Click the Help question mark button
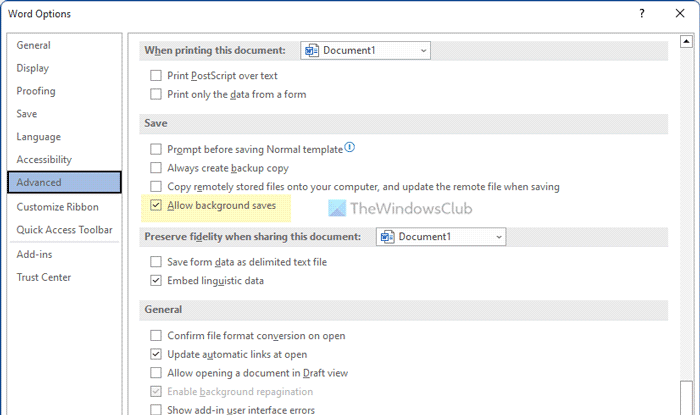700x415 pixels. coord(639,14)
